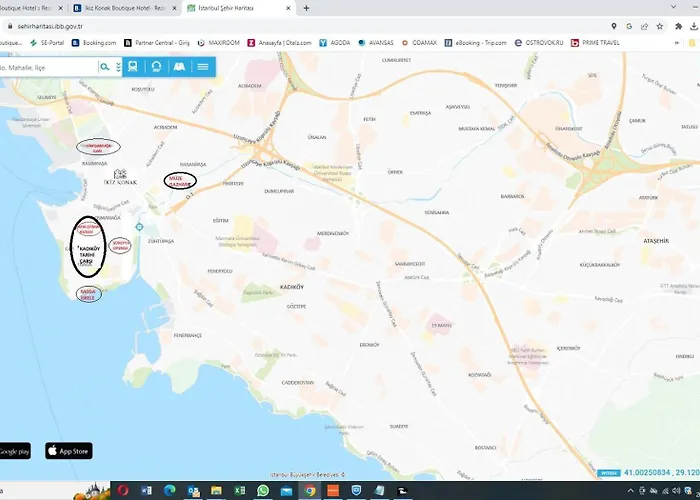Open the map book layers icon

pyautogui.click(x=179, y=67)
